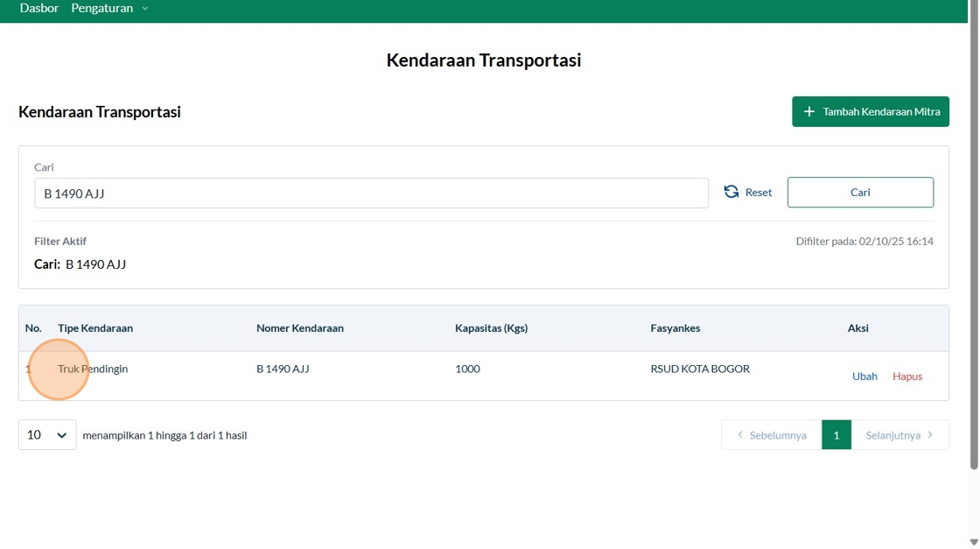Click the Filter Aktif label
This screenshot has width=980, height=549.
(60, 241)
